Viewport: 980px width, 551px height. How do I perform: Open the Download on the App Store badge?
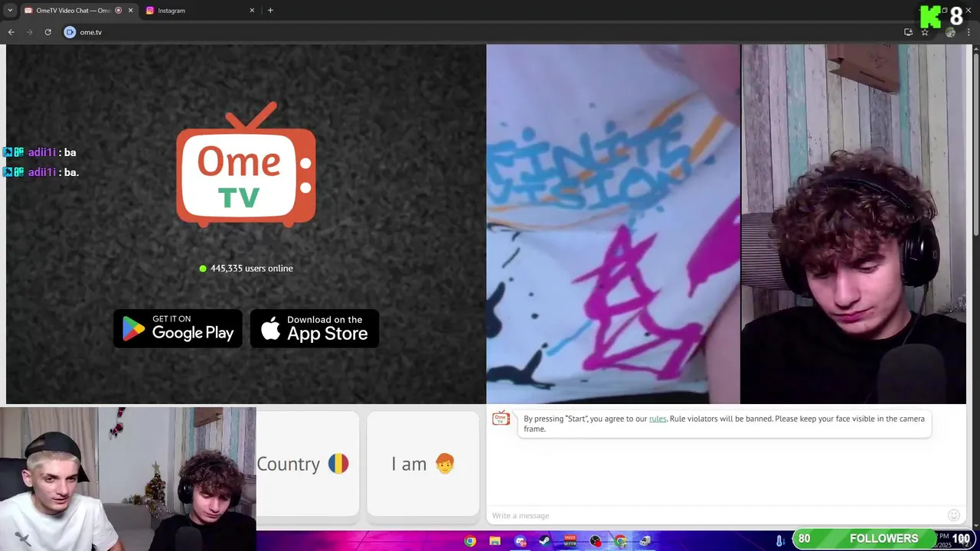[x=315, y=328]
